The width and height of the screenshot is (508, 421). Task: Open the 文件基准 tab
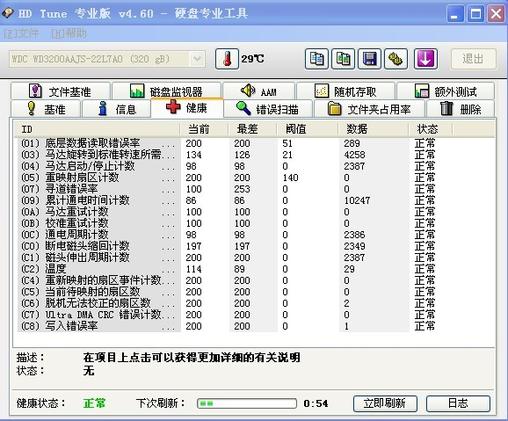click(x=60, y=91)
